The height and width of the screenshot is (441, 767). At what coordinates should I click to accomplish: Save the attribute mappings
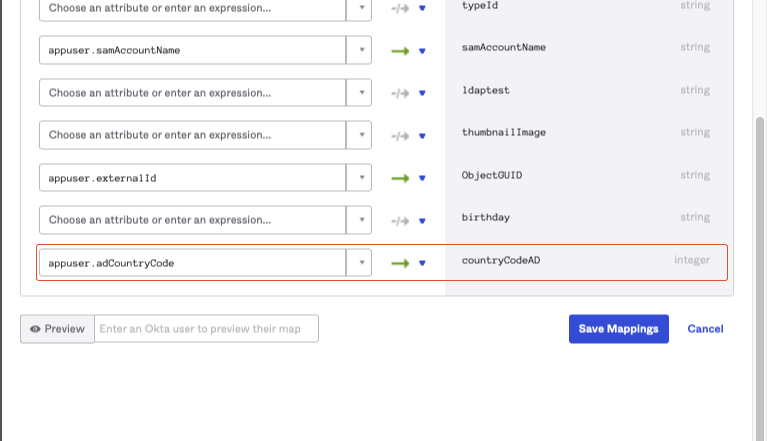[618, 329]
